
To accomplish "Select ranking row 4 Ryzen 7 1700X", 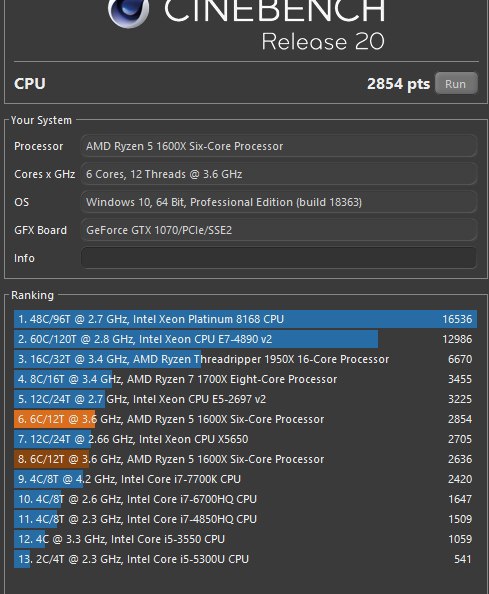I will tap(245, 379).
